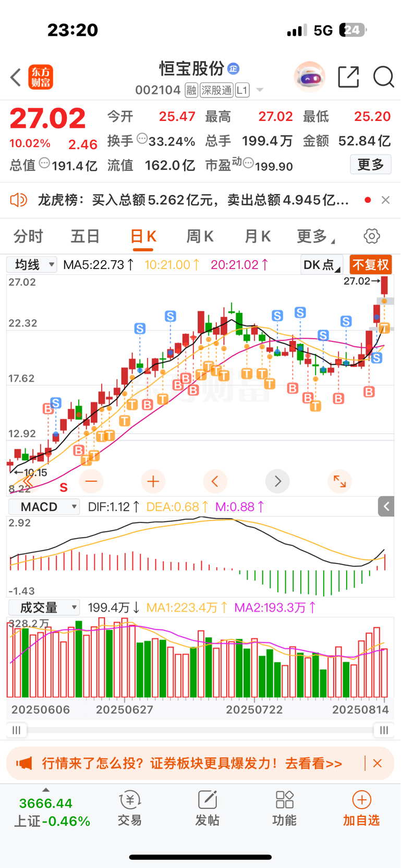Viewport: 401px width, 868px height.
Task: Go back using the left arrow
Action: pyautogui.click(x=16, y=77)
